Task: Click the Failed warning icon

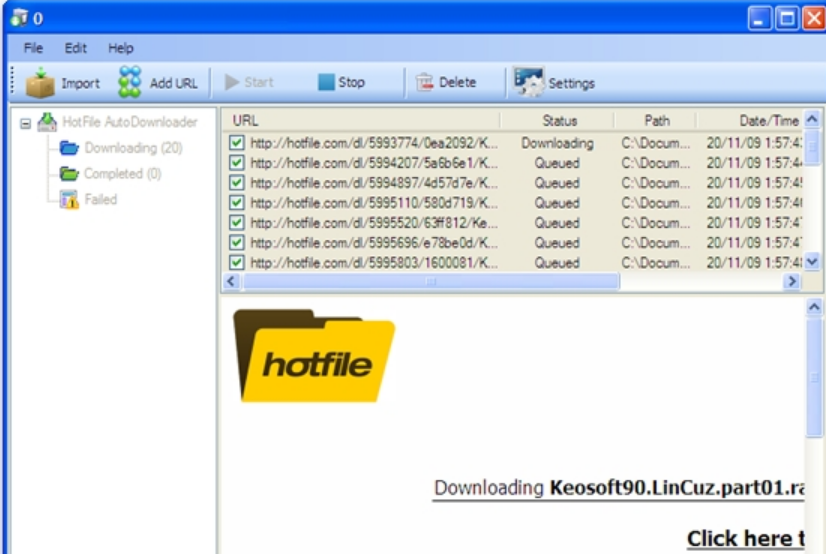Action: (69, 200)
